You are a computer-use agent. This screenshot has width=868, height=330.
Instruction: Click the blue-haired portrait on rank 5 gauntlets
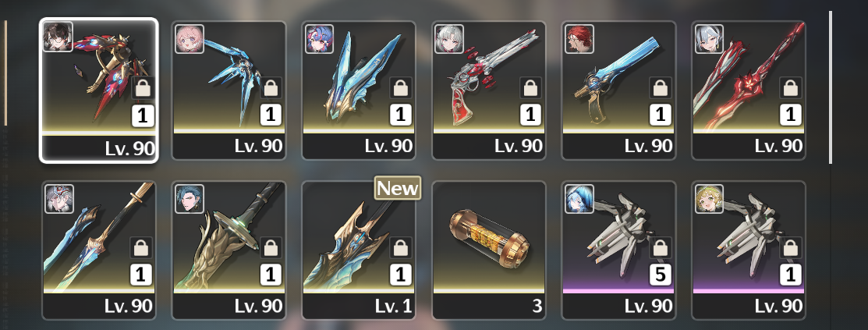(579, 199)
